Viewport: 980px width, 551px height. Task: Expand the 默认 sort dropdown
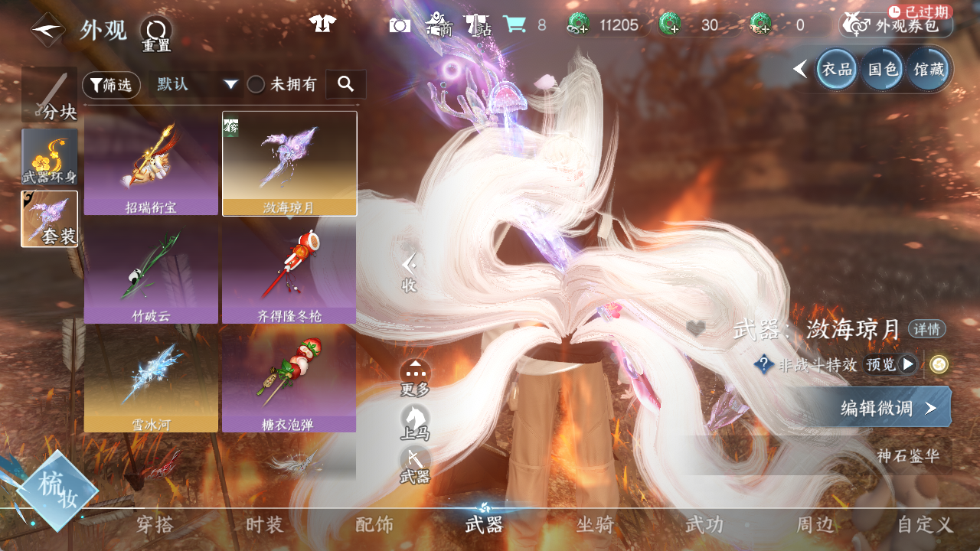coord(197,84)
